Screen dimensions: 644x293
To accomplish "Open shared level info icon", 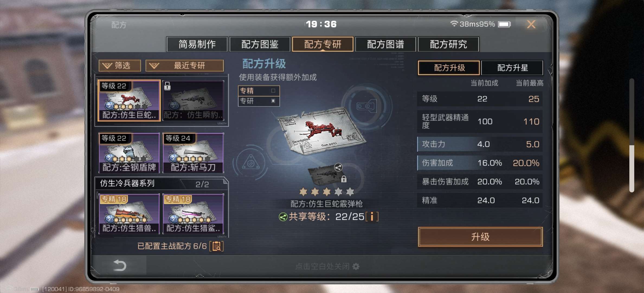I will pyautogui.click(x=372, y=216).
